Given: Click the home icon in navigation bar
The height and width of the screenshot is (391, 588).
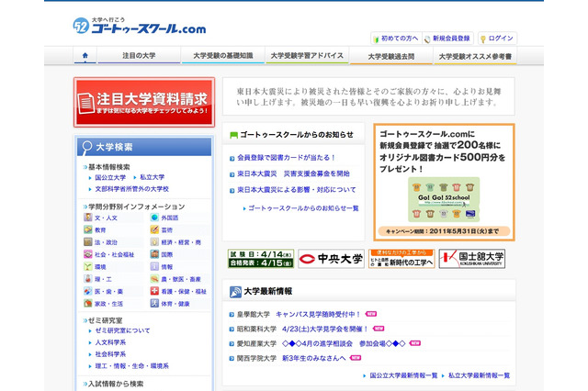Looking at the screenshot, I should (85, 55).
